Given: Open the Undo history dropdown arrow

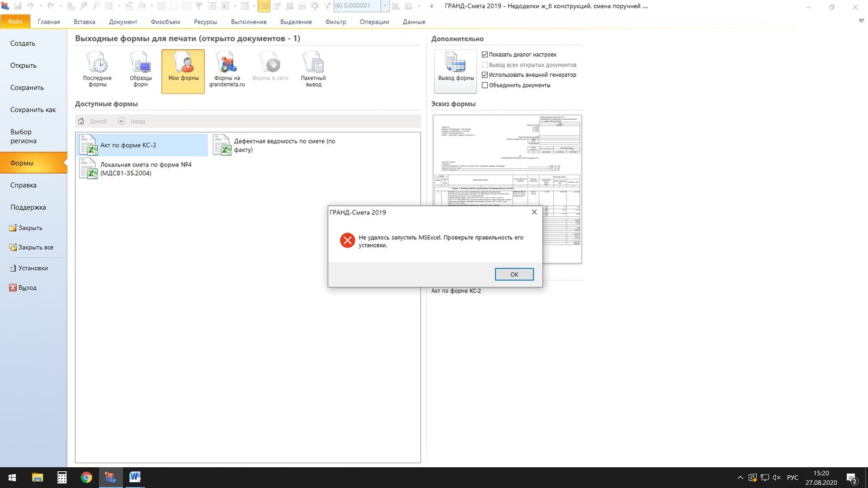Looking at the screenshot, I should click(40, 6).
